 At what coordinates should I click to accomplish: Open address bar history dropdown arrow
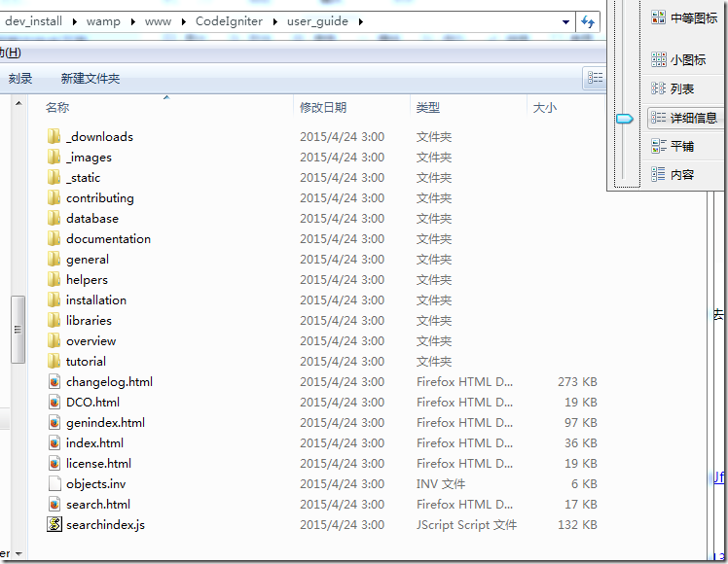pyautogui.click(x=565, y=21)
